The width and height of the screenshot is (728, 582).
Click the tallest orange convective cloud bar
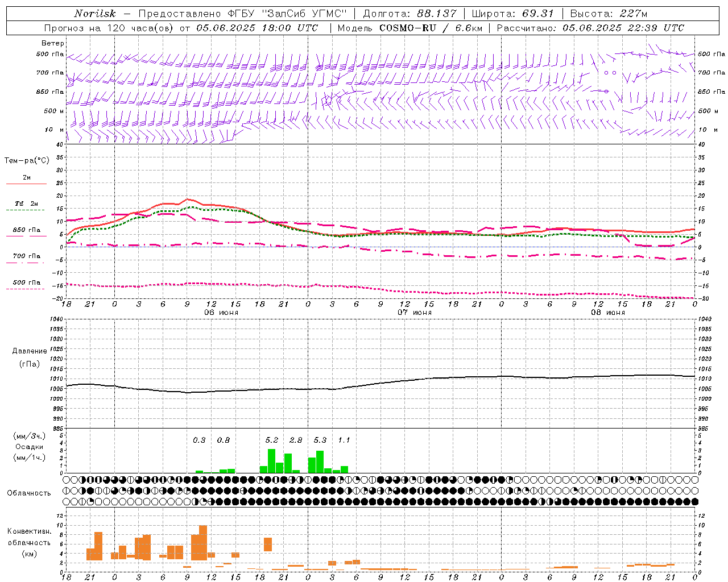[x=203, y=543]
